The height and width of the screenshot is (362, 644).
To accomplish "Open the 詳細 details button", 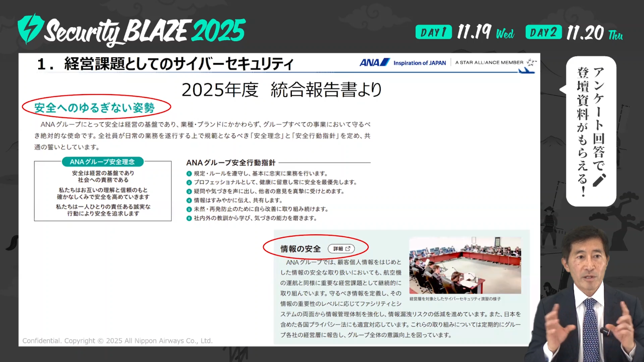I will pos(341,248).
